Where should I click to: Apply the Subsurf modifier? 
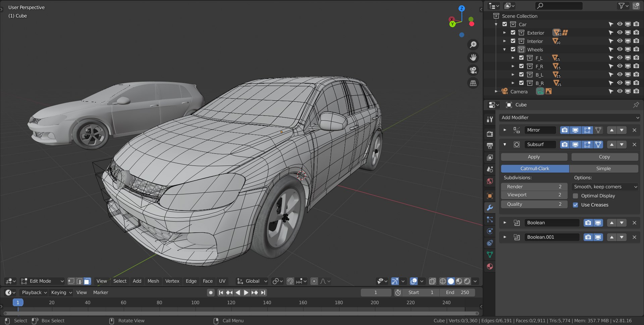point(534,157)
